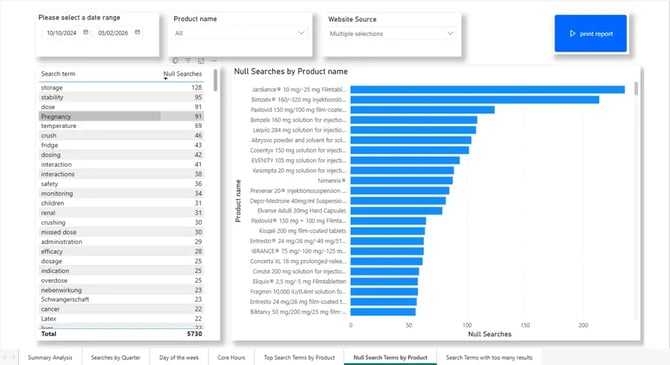The image size is (670, 365).
Task: Click the Depo-Medrone 40mg/ml chart label
Action: 298,201
